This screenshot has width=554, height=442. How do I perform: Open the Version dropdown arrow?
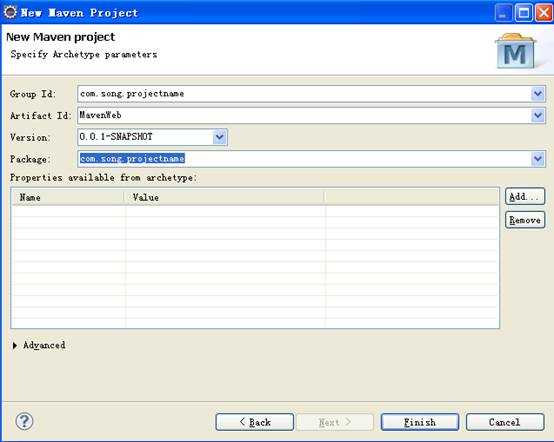click(x=219, y=137)
